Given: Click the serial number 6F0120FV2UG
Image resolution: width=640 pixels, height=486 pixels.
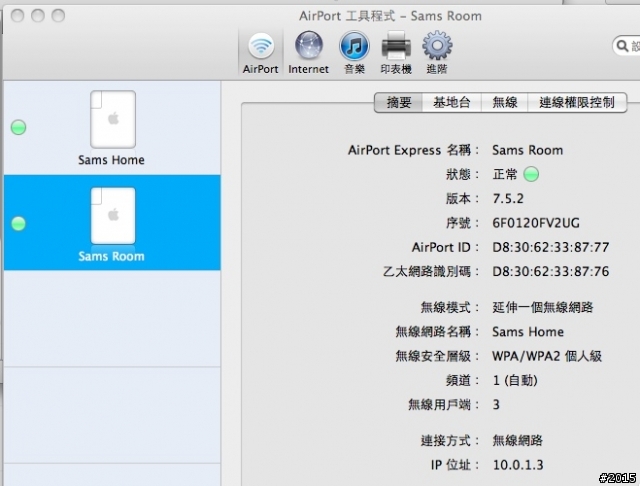Looking at the screenshot, I should (536, 223).
